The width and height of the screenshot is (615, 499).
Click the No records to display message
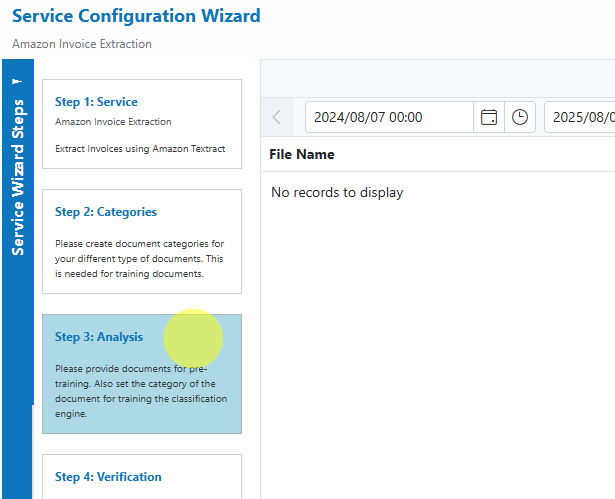337,193
